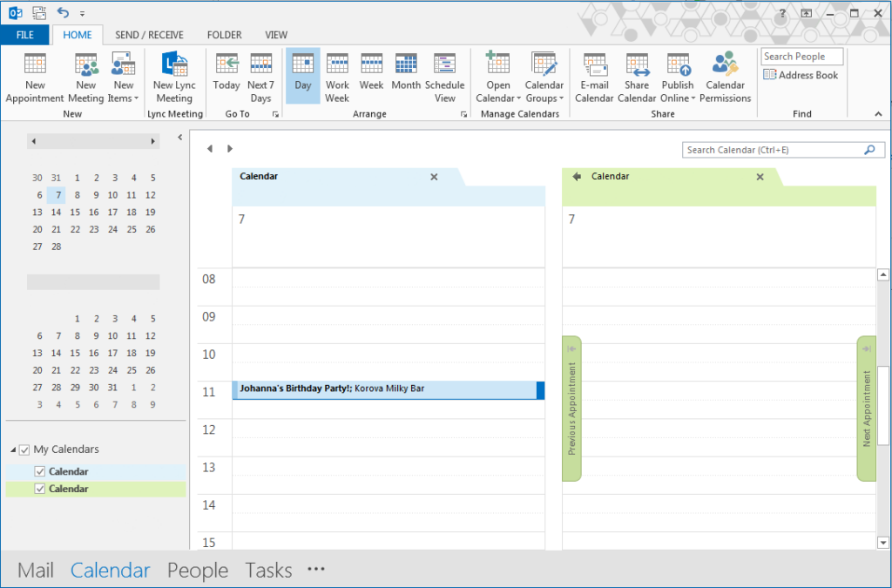892x588 pixels.
Task: Create a New Meeting
Action: pos(85,77)
